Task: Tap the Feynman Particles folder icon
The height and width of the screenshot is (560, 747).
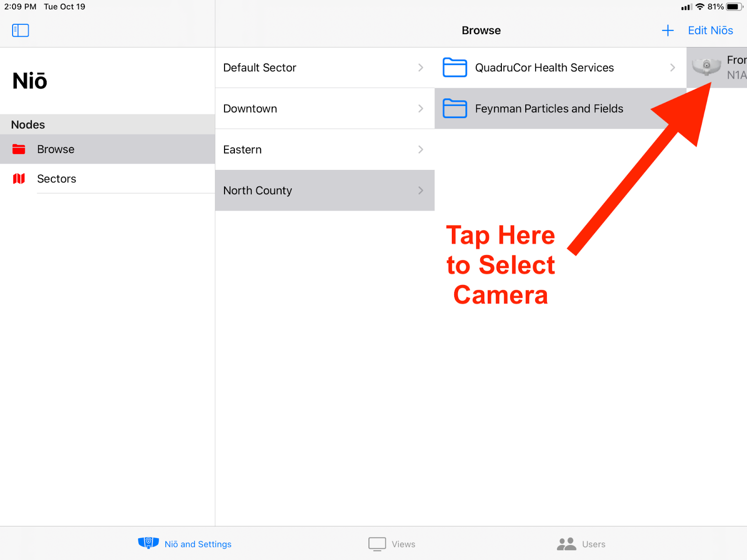Action: click(x=454, y=109)
